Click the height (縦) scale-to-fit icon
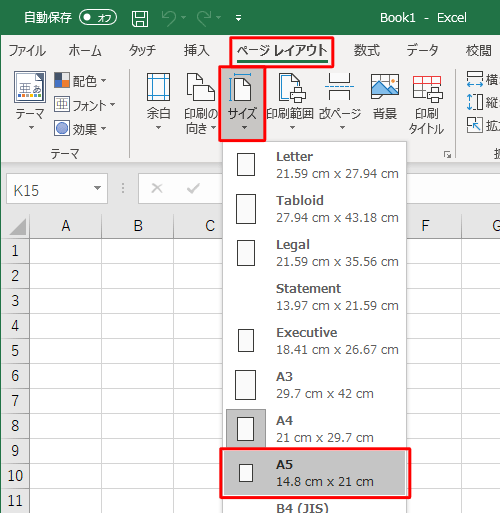The image size is (500, 513). click(475, 102)
